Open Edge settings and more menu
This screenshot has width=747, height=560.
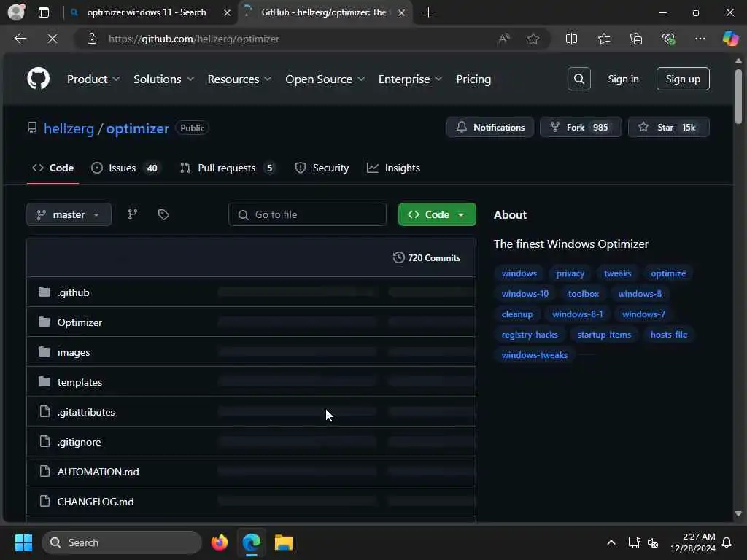pos(700,39)
